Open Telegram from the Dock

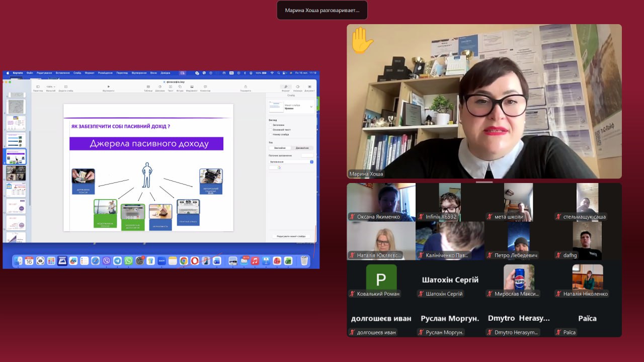tap(117, 260)
